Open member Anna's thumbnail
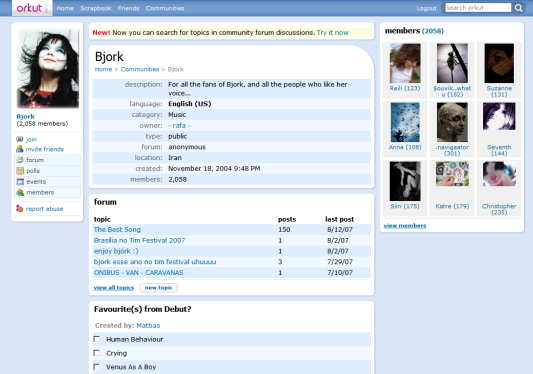Image resolution: width=533 pixels, height=374 pixels. click(405, 122)
